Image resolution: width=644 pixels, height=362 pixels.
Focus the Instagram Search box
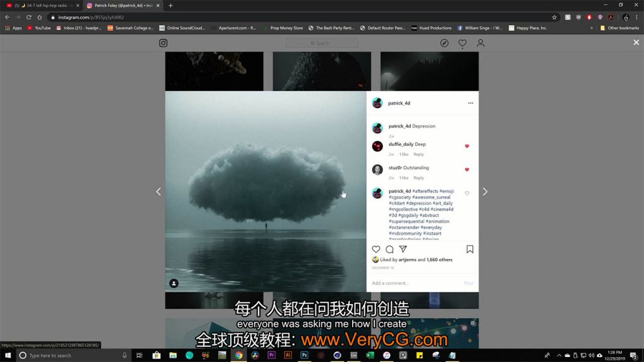click(x=321, y=43)
